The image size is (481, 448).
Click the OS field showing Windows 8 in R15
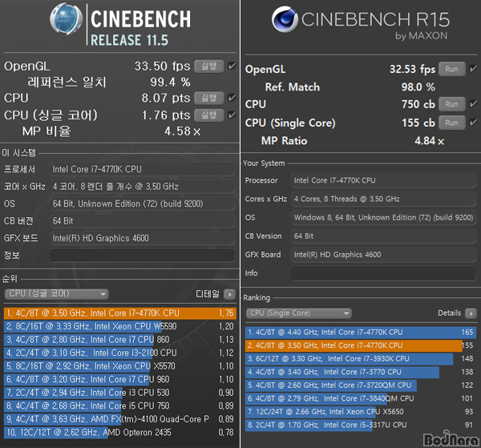pos(383,218)
